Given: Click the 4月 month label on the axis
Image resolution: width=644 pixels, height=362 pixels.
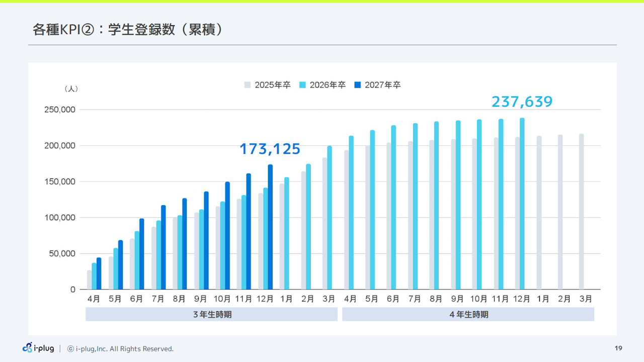Looking at the screenshot, I should coord(94,298).
